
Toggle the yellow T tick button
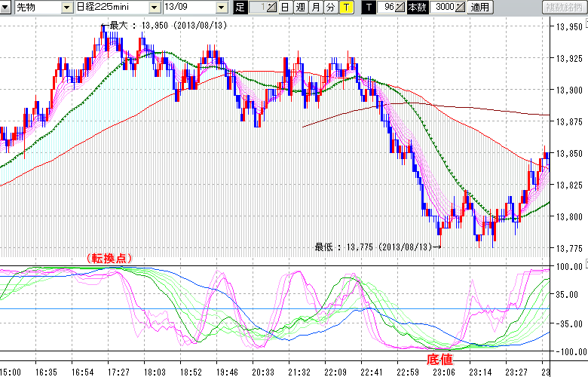346,8
